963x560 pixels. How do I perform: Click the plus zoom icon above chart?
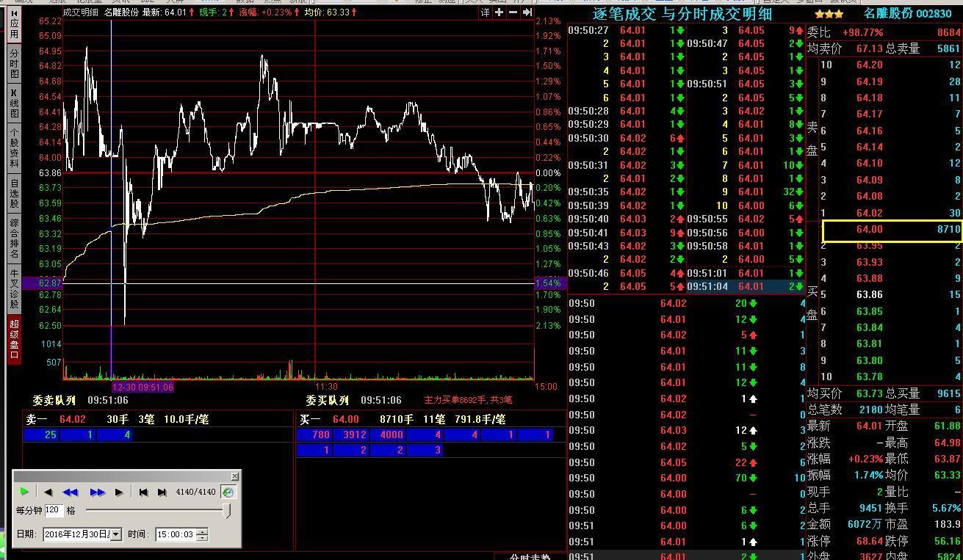click(499, 12)
